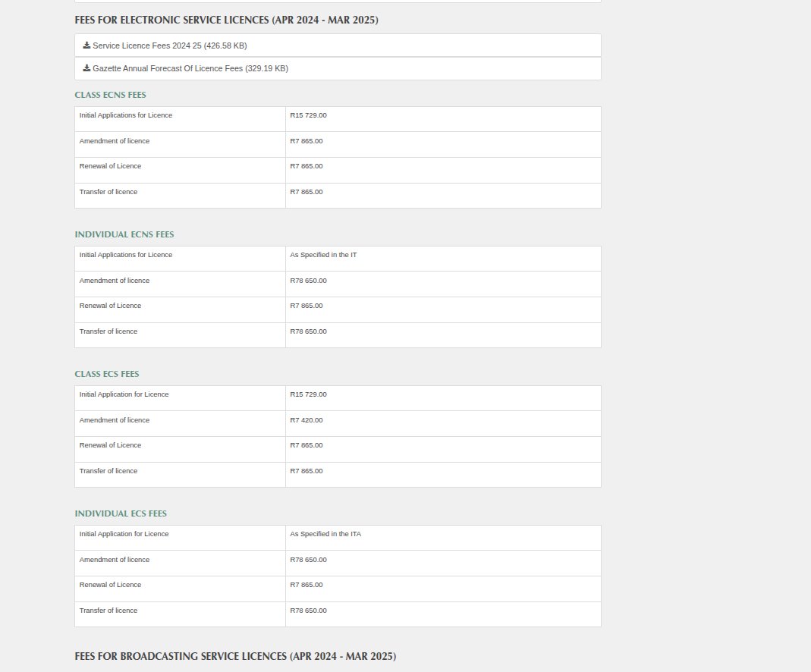
Task: Click Individual ECNS transfer fee R78 650.00
Action: [x=308, y=331]
